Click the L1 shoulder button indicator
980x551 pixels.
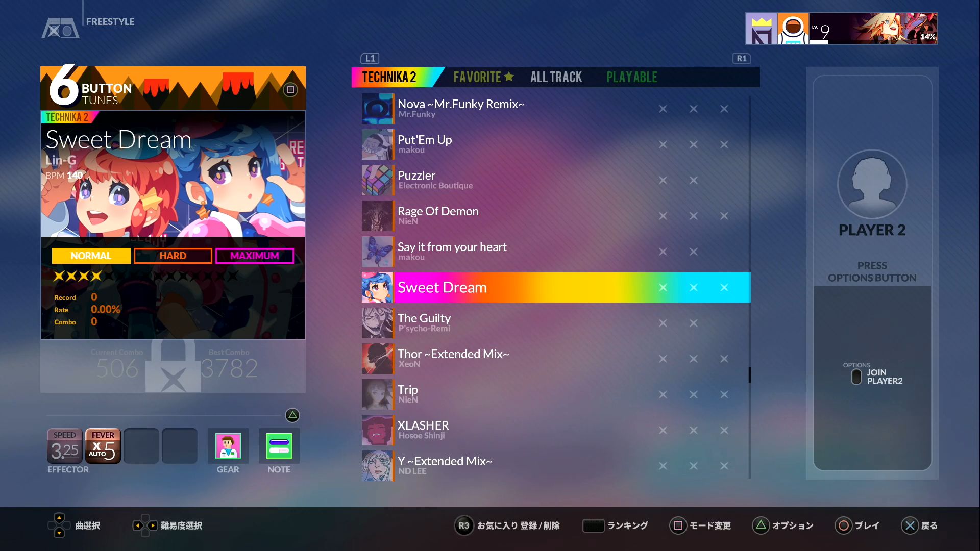[370, 58]
